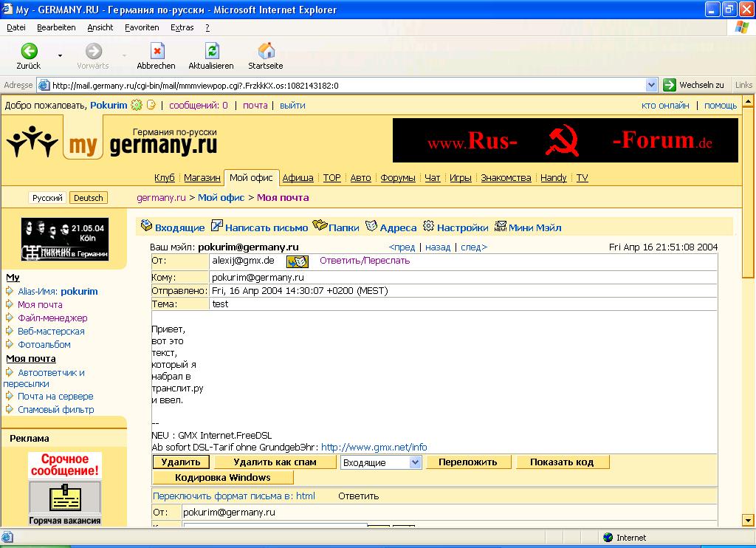Open Веб-мастерская in sidebar
The height and width of the screenshot is (548, 756).
(51, 331)
